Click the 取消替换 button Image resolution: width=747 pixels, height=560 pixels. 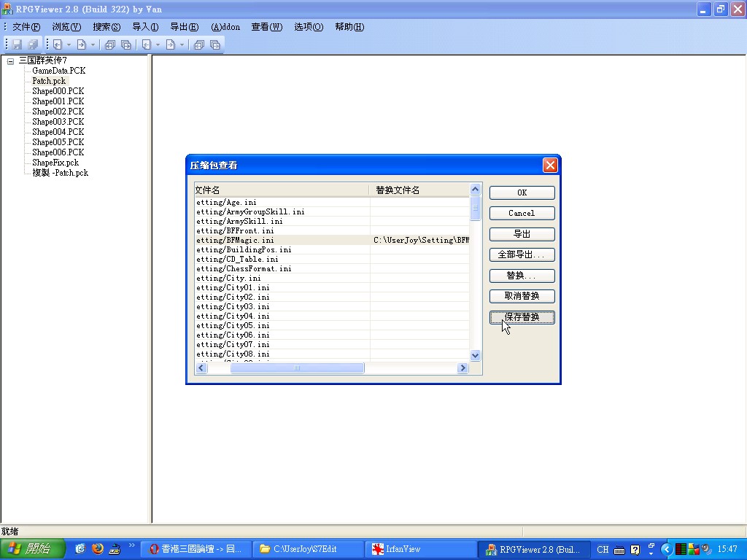pos(522,297)
